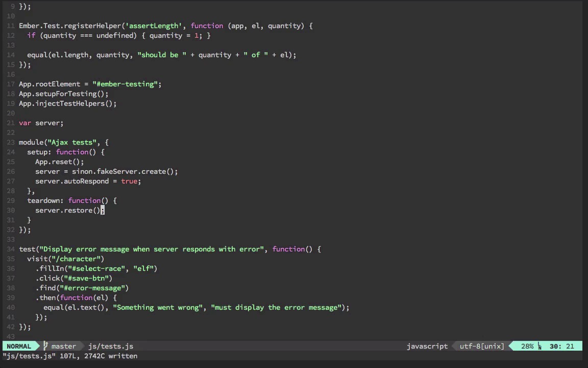Click line number 43 in the gutter
588x368 pixels.
click(x=11, y=336)
